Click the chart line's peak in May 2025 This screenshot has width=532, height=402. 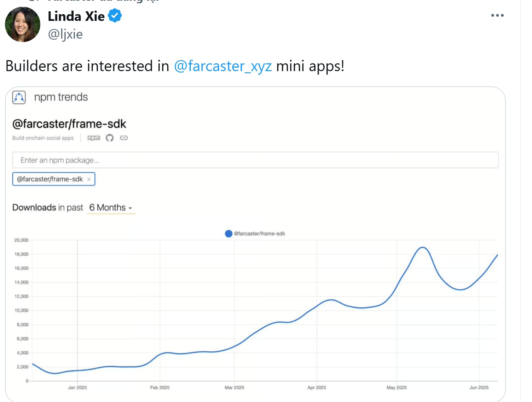(422, 247)
